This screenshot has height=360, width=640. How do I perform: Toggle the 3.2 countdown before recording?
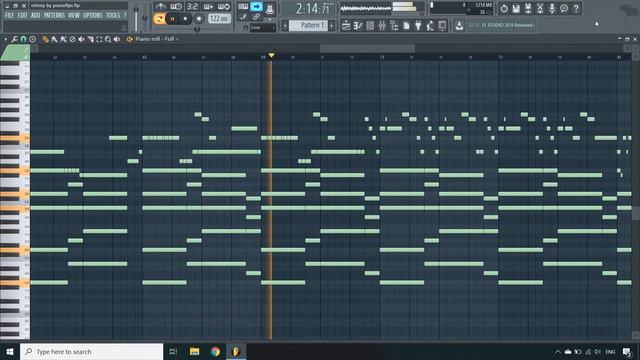click(x=192, y=7)
